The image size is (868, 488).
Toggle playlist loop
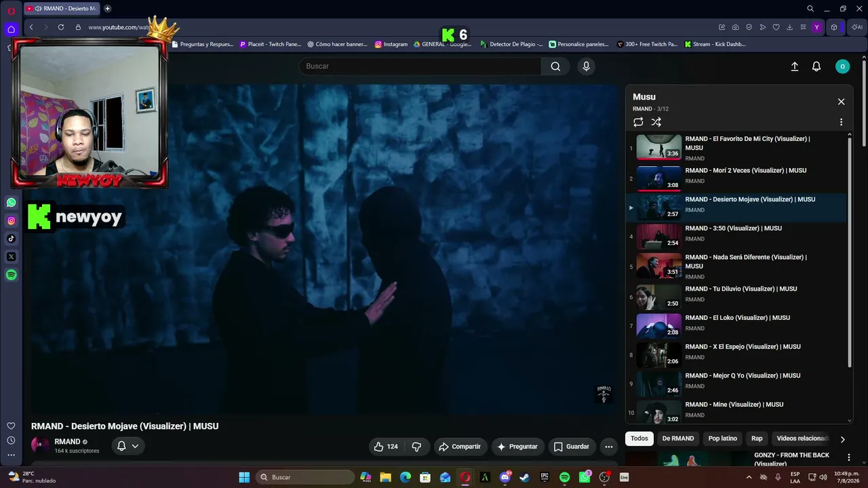click(638, 122)
